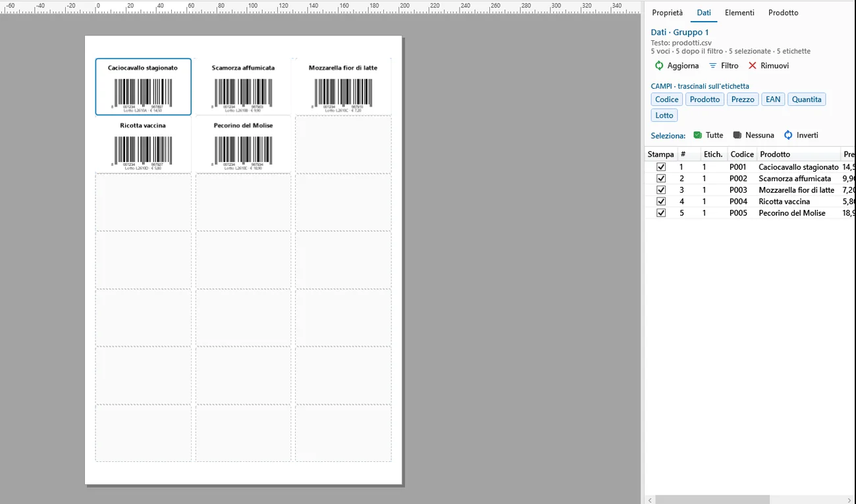The height and width of the screenshot is (504, 856).
Task: Click the green Tutte select-all icon
Action: [698, 136]
